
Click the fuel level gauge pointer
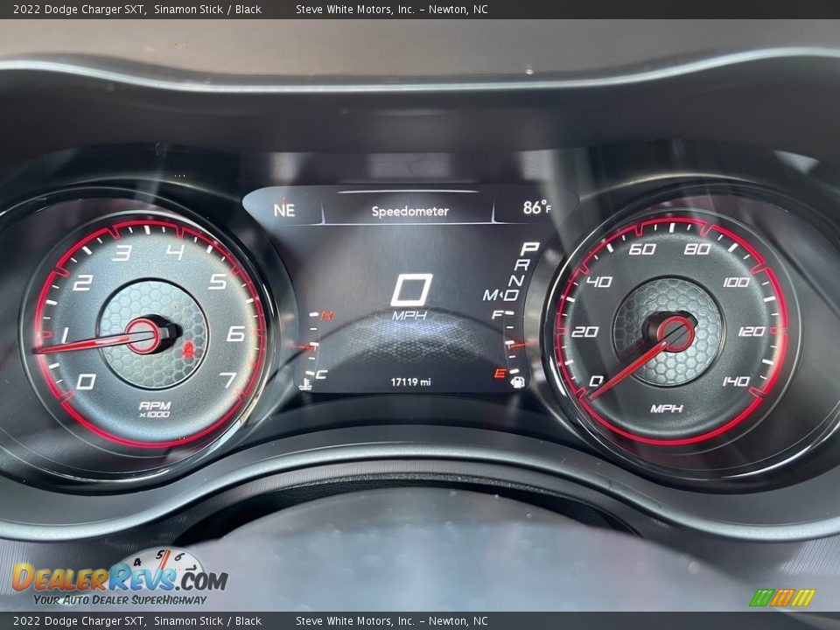point(517,345)
